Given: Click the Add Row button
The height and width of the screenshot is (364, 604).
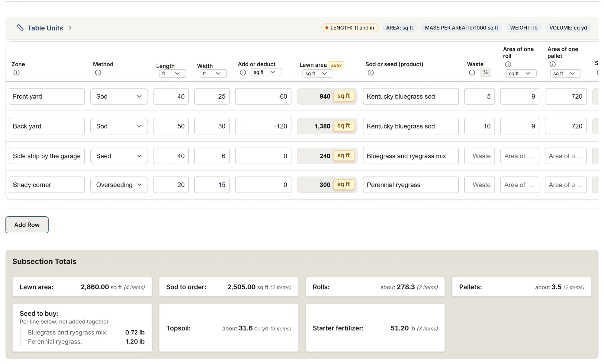Looking at the screenshot, I should 27,225.
